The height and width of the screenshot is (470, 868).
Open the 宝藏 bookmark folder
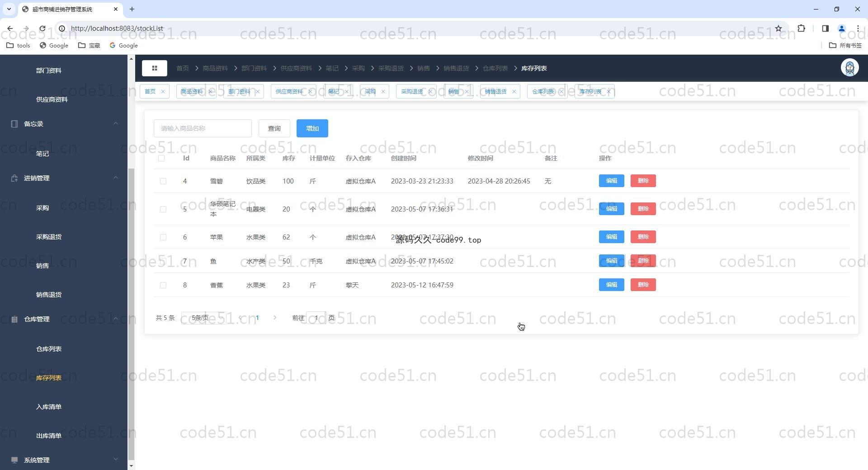point(89,45)
